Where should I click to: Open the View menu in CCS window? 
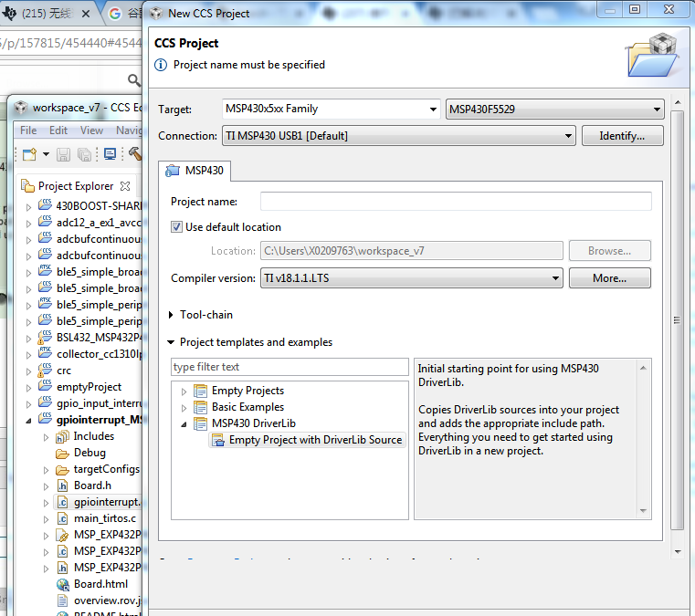click(x=91, y=131)
